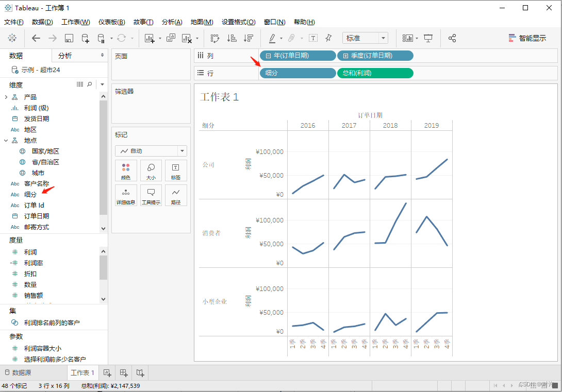Click the sort descending icon
Viewport: 562px width, 392px height.
pyautogui.click(x=249, y=38)
